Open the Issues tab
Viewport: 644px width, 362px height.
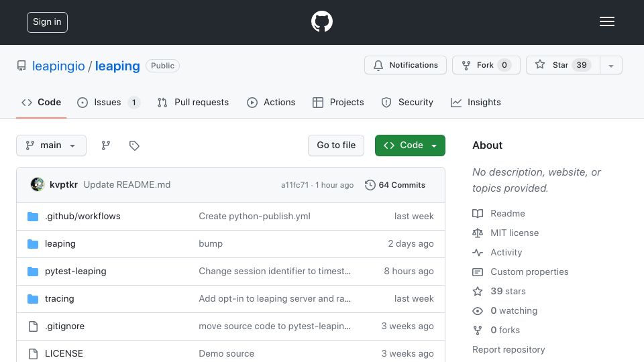point(109,102)
